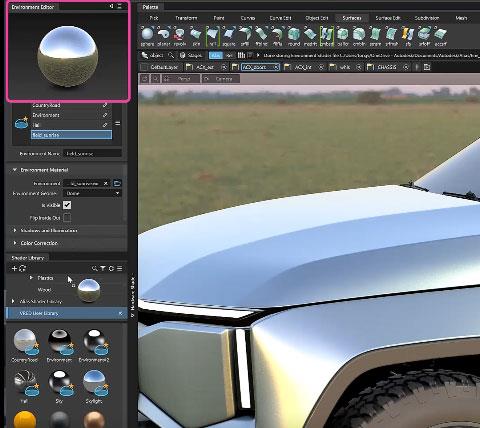Open the Environment Geometry Dome dropdown
The image size is (480, 428).
(x=93, y=193)
